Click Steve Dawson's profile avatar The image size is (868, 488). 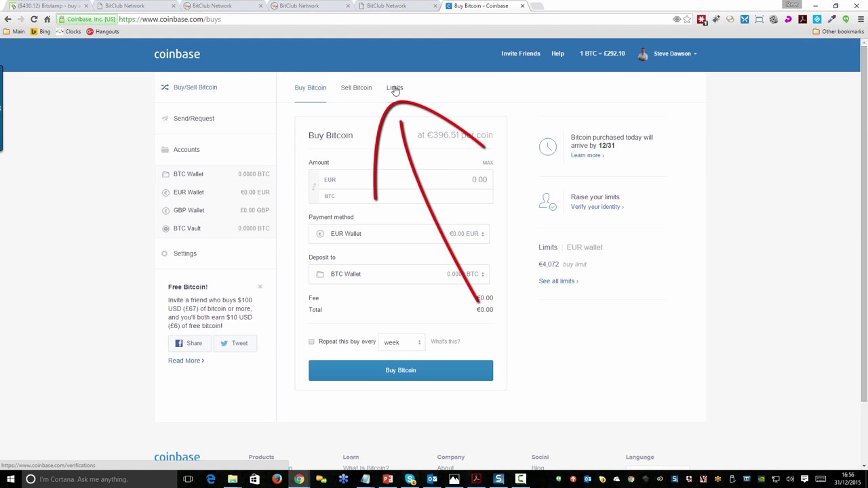tap(643, 54)
